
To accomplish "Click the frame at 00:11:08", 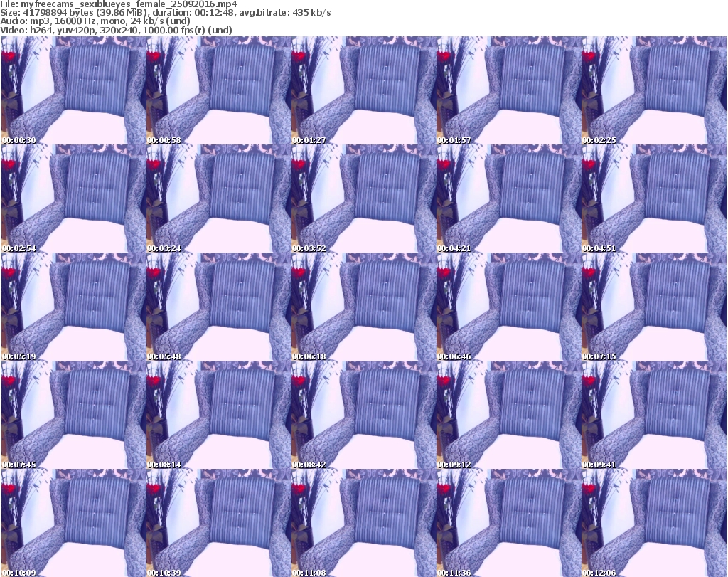I will pos(363,523).
